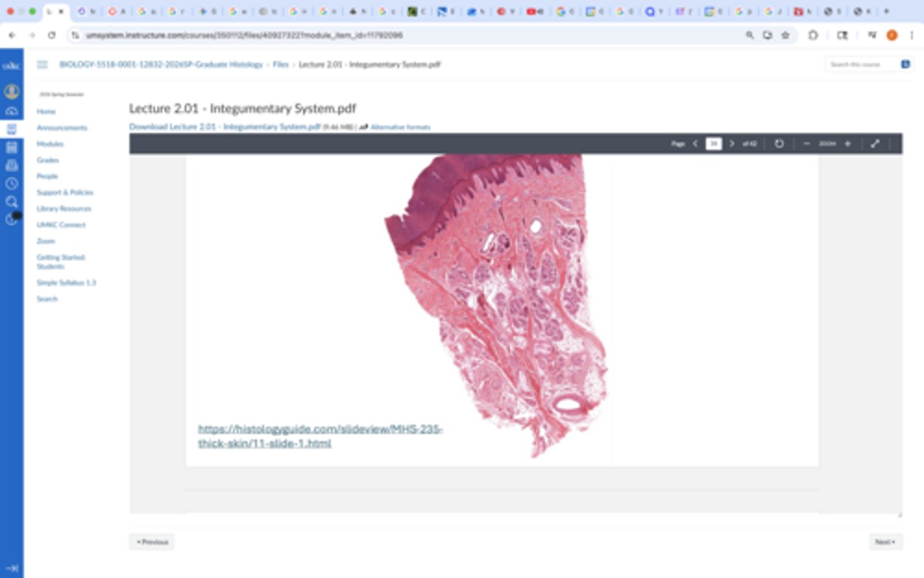Go to previous PDF page arrow

(695, 144)
